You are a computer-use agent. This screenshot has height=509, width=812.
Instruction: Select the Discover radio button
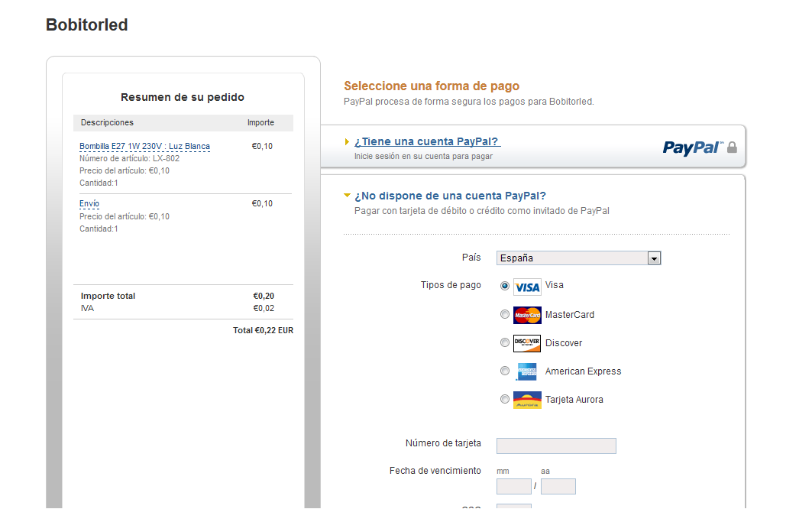click(505, 342)
